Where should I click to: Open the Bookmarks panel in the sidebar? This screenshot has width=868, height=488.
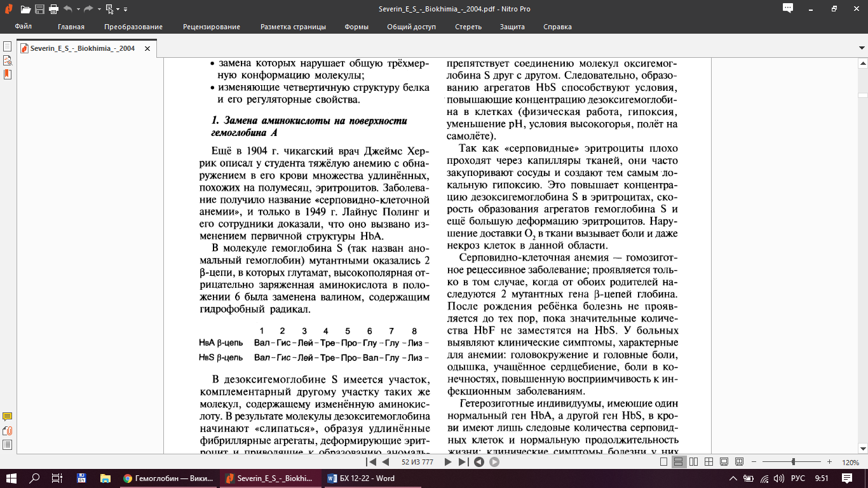8,74
